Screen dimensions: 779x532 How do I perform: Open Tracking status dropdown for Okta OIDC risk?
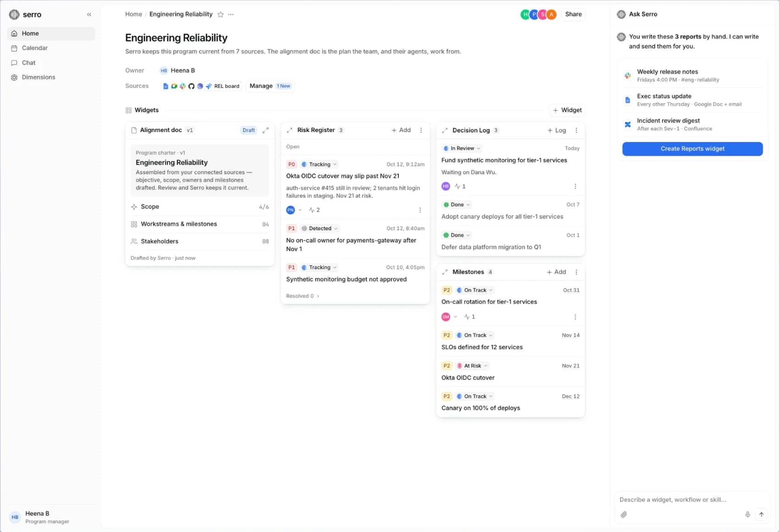[x=319, y=164]
